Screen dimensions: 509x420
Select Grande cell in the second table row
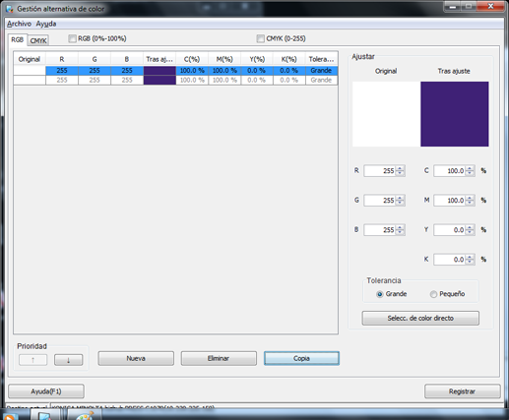coord(321,80)
